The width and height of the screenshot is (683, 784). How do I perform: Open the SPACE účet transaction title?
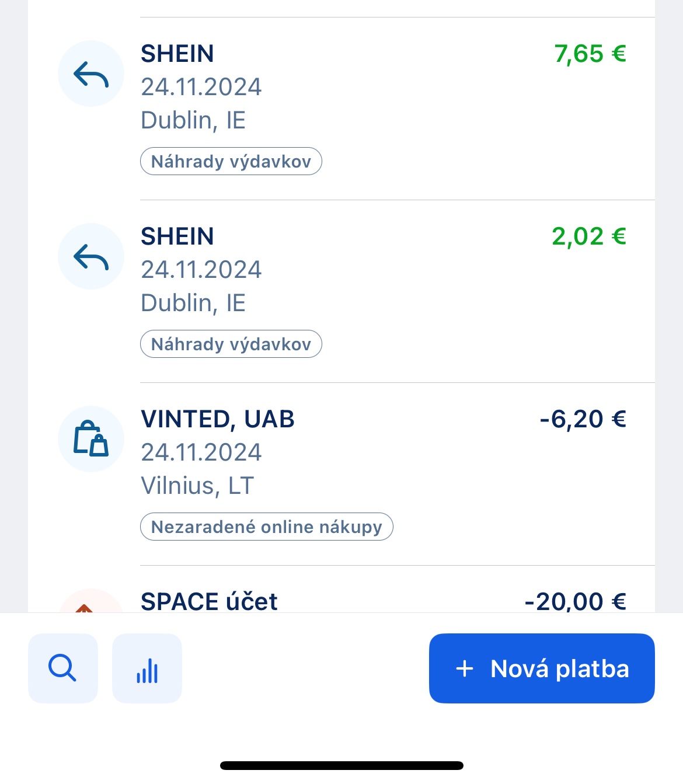click(x=209, y=601)
